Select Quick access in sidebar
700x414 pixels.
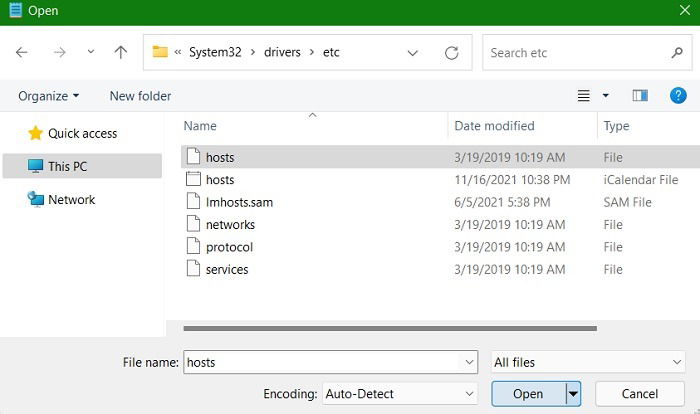point(82,133)
